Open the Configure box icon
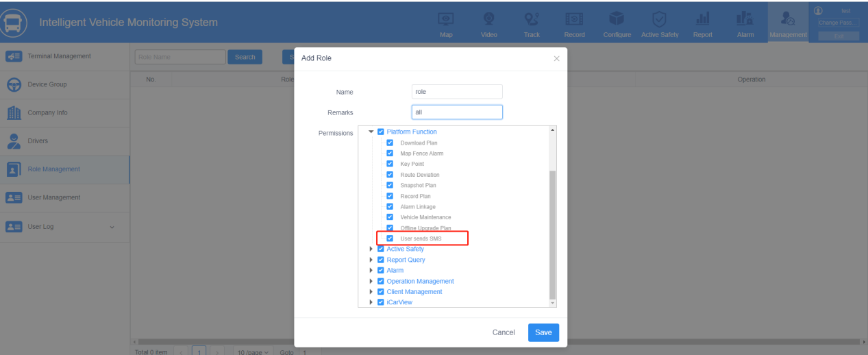This screenshot has width=868, height=355. click(617, 20)
